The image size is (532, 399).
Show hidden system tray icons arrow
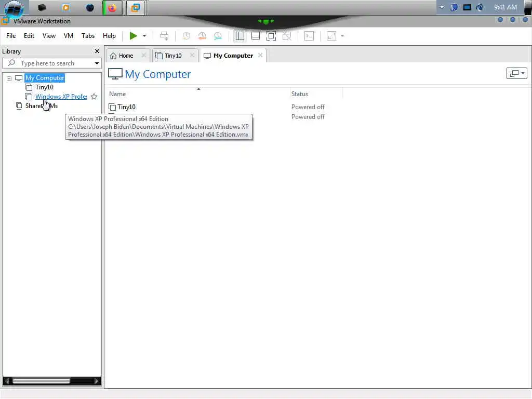(x=442, y=7)
